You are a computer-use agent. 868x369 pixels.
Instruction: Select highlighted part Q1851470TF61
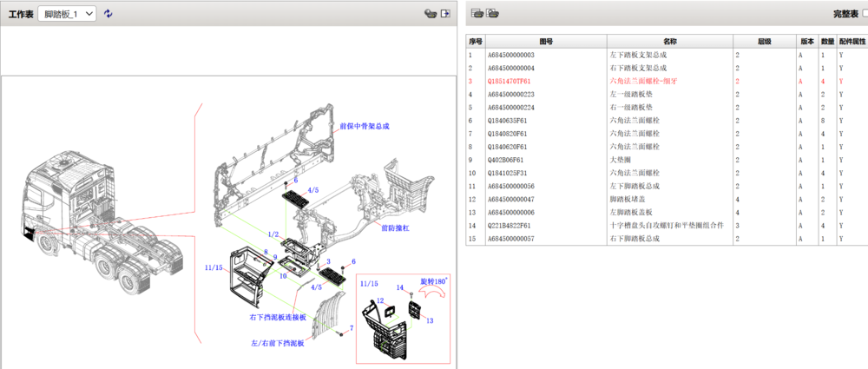[509, 82]
